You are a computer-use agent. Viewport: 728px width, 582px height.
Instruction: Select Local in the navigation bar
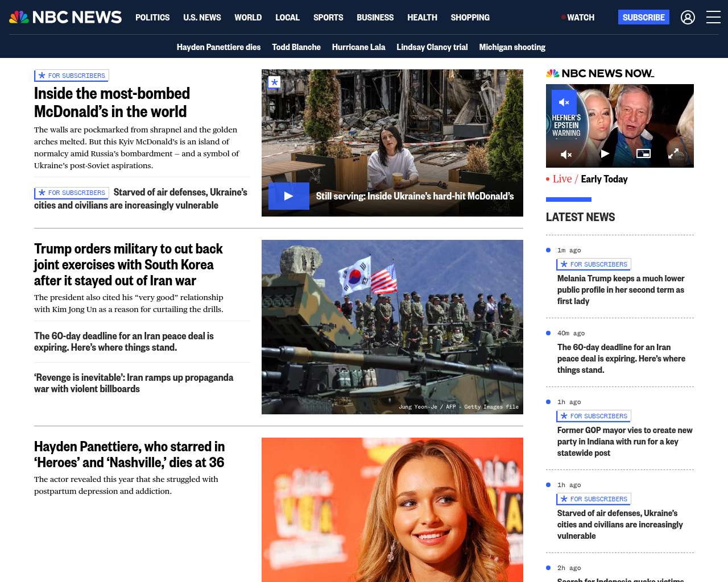287,18
